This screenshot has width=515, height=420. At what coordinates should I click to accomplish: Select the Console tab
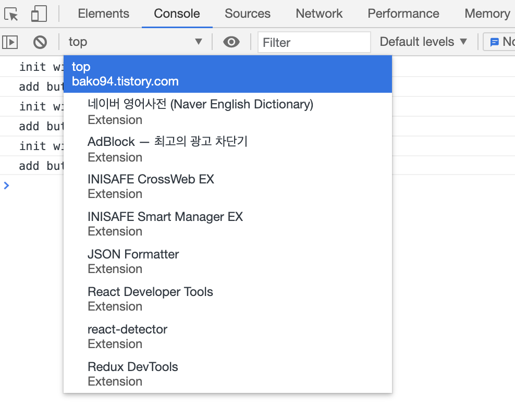[177, 14]
